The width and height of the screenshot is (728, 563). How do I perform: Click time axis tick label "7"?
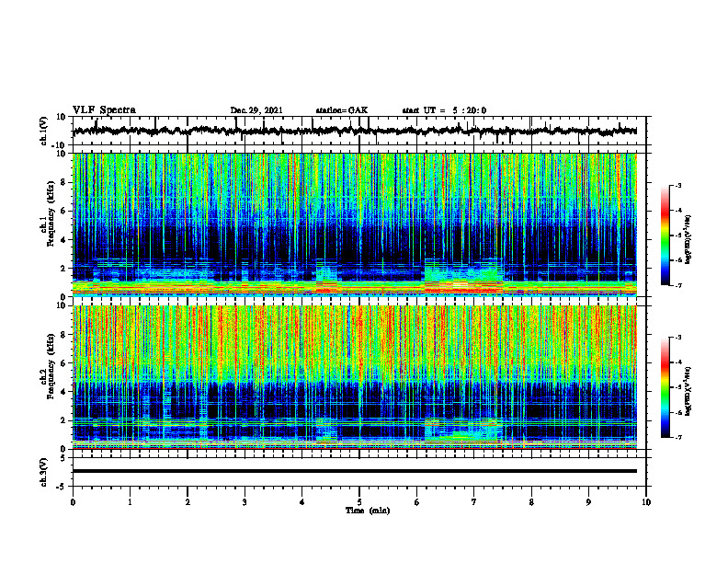click(474, 502)
